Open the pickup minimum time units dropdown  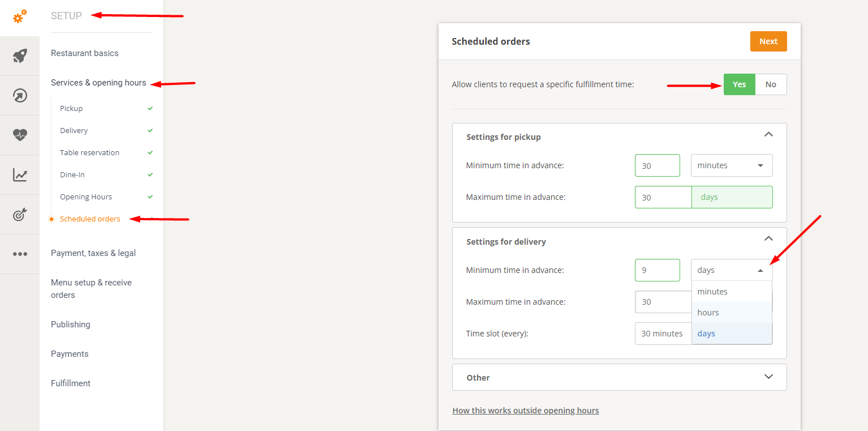click(x=731, y=165)
